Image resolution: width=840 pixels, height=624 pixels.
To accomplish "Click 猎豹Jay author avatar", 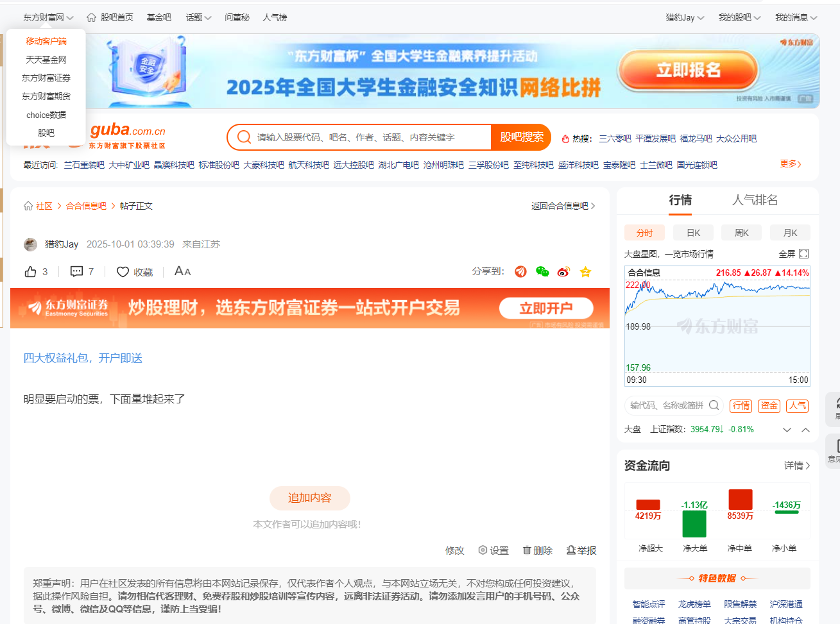I will 30,244.
